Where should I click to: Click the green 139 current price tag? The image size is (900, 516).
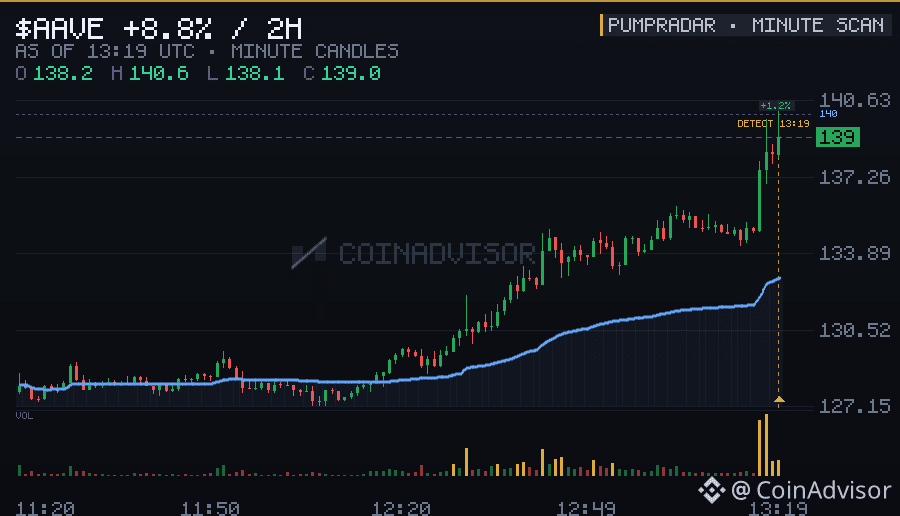click(838, 137)
